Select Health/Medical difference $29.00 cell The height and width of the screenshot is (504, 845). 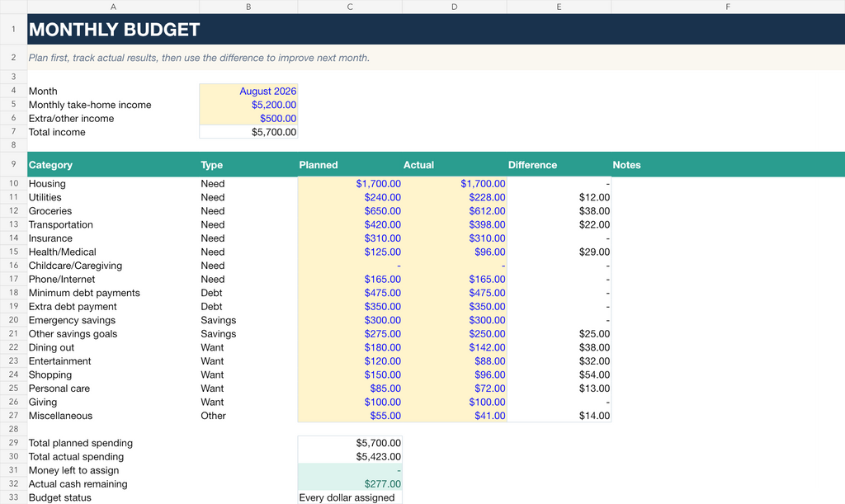click(x=559, y=252)
